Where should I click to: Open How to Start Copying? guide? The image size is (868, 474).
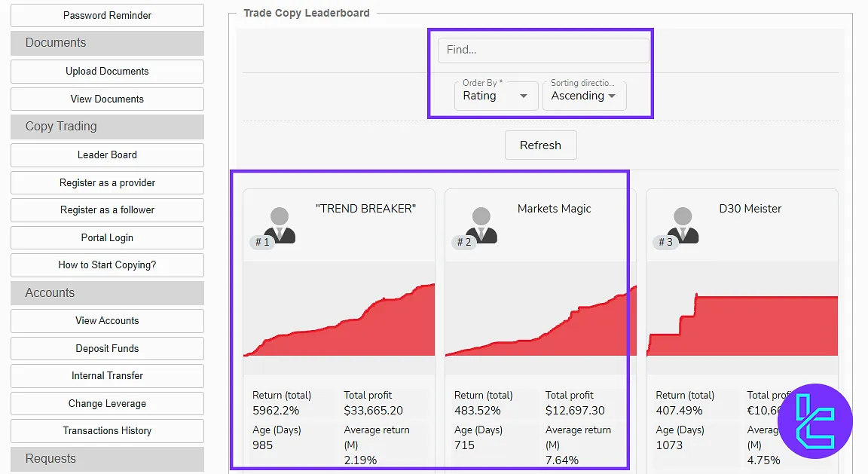(108, 265)
